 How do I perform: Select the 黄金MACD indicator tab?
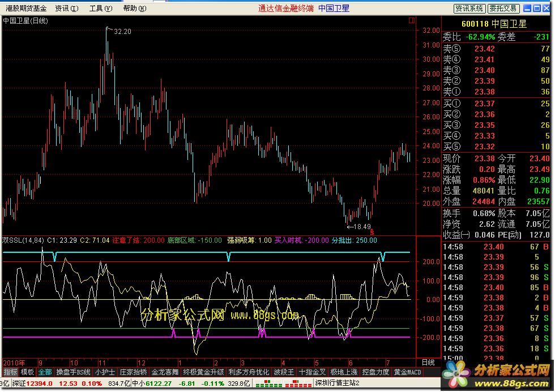click(407, 372)
